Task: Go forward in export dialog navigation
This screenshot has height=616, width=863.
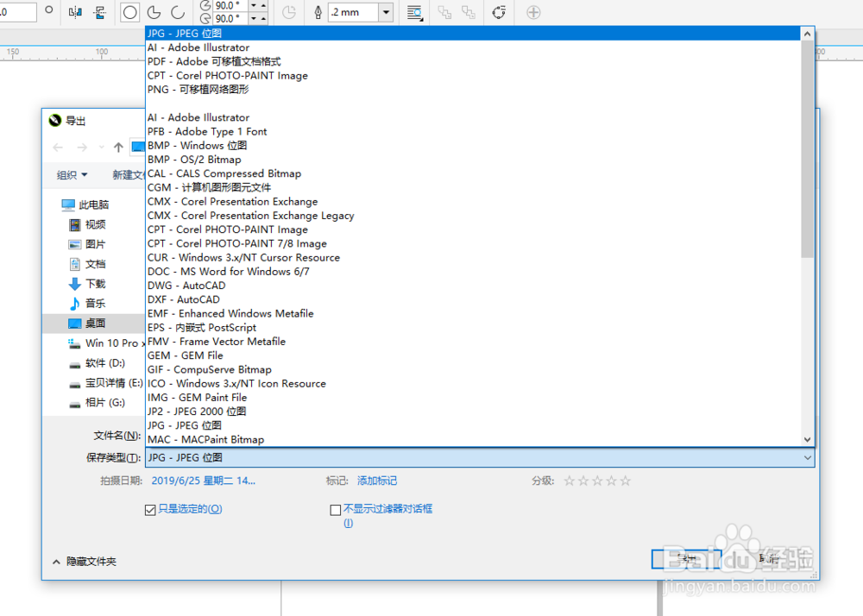Action: click(x=82, y=148)
